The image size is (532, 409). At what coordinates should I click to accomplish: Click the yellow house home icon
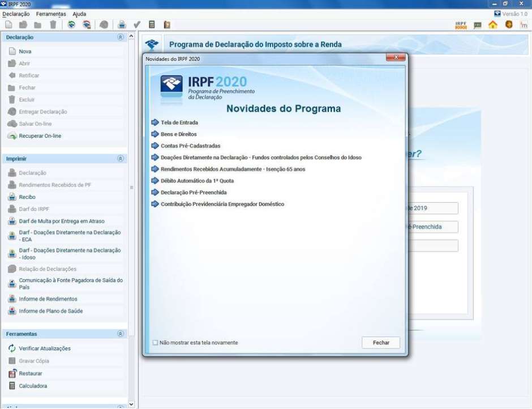point(492,25)
